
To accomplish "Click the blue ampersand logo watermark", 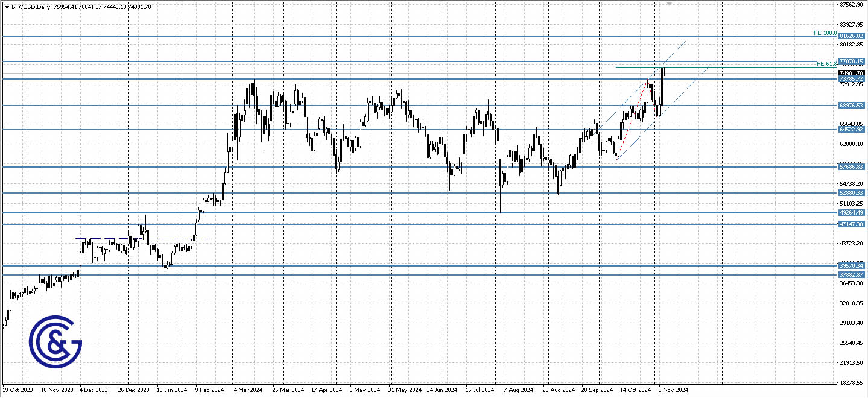I will tap(55, 341).
